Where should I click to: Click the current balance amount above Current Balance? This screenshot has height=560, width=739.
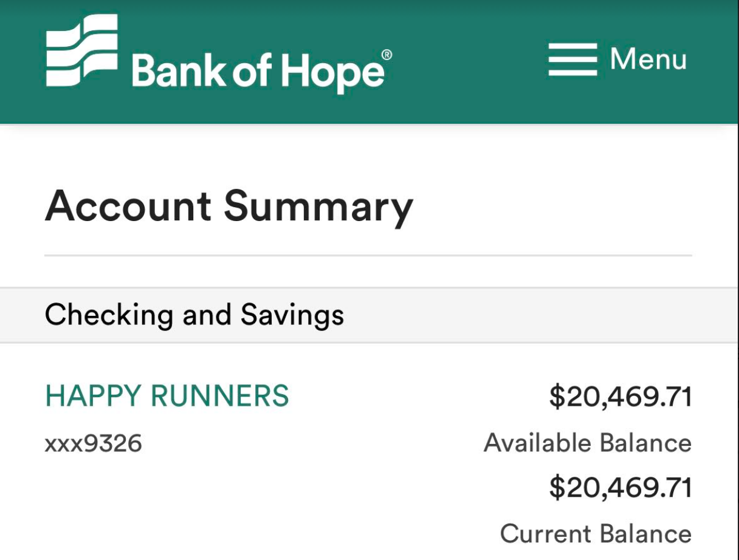620,488
